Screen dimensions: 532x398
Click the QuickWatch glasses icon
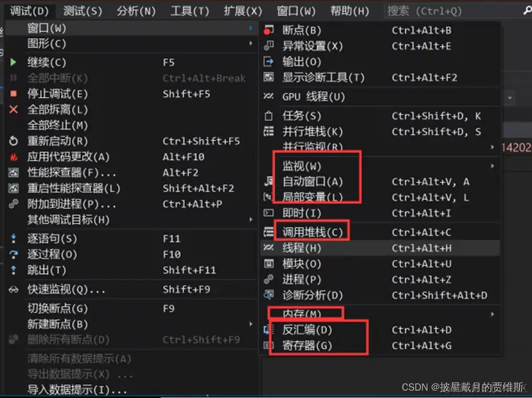point(14,289)
